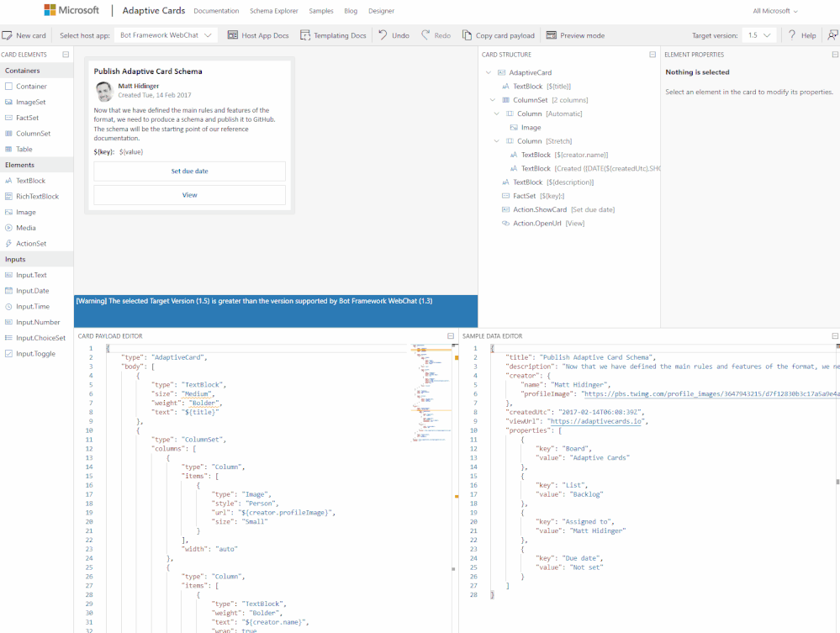Select the RichTextBlock palette element
840x633 pixels.
[x=36, y=197]
